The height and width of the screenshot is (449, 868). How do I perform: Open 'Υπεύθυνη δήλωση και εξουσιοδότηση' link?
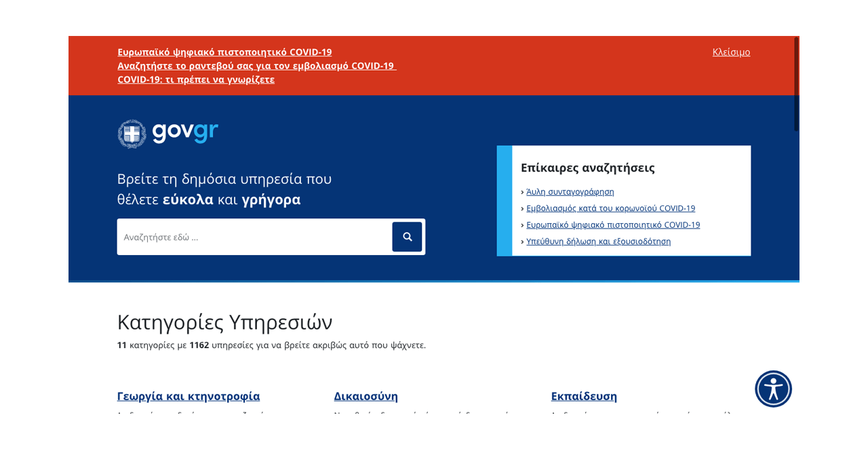click(598, 241)
